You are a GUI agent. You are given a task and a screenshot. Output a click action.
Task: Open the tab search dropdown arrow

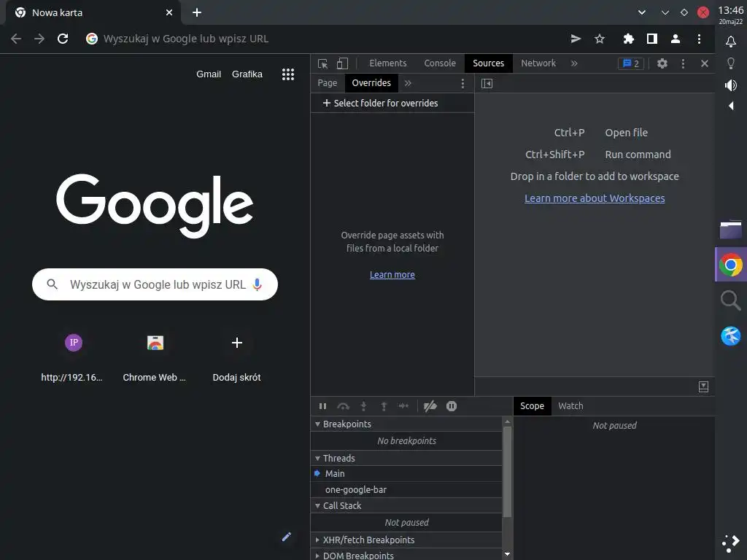pos(642,12)
